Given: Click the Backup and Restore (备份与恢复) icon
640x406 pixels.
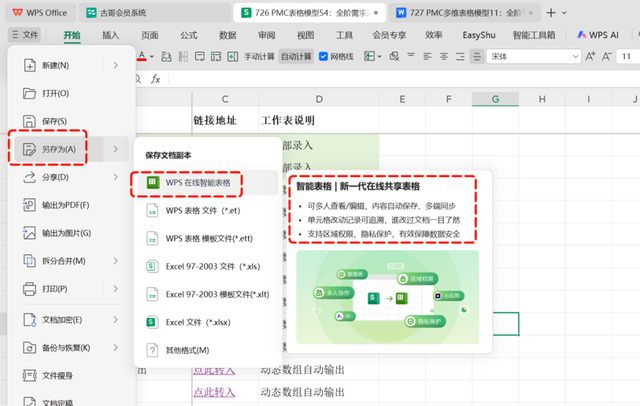Looking at the screenshot, I should coord(29,348).
